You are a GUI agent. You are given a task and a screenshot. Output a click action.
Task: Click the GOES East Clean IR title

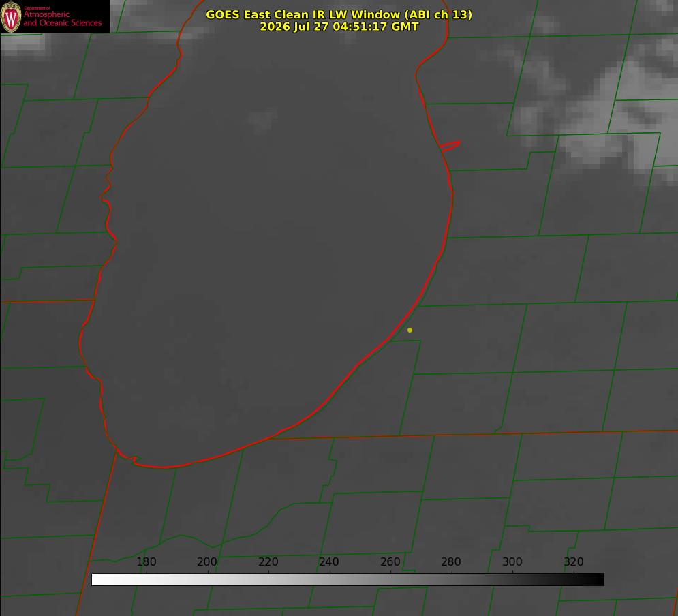[339, 14]
